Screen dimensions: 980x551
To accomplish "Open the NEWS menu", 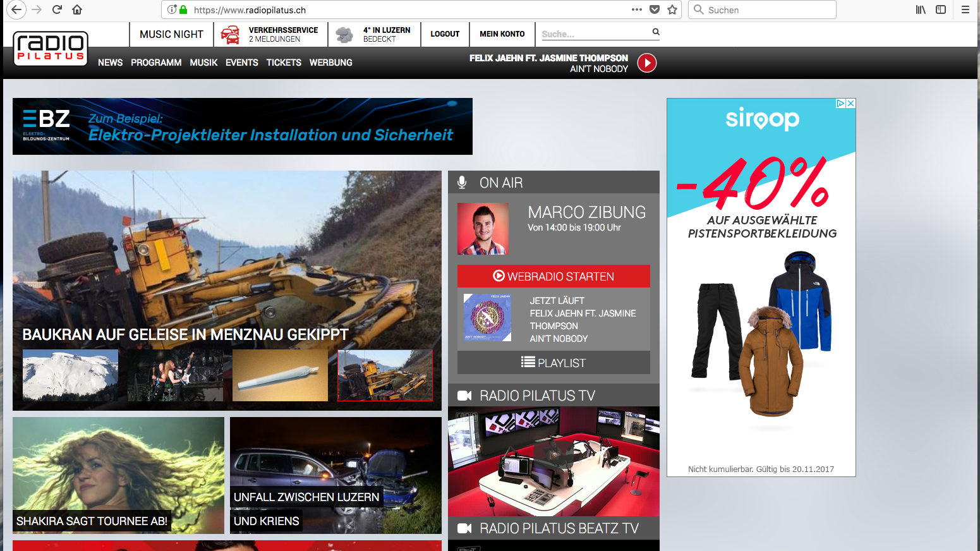I will pos(111,63).
